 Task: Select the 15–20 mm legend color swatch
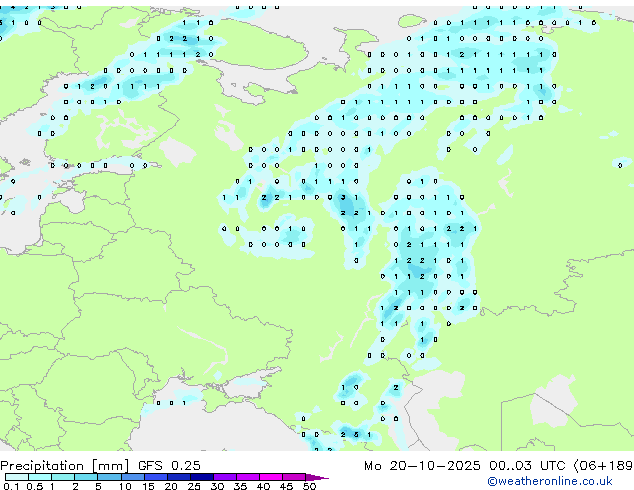[x=155, y=477]
